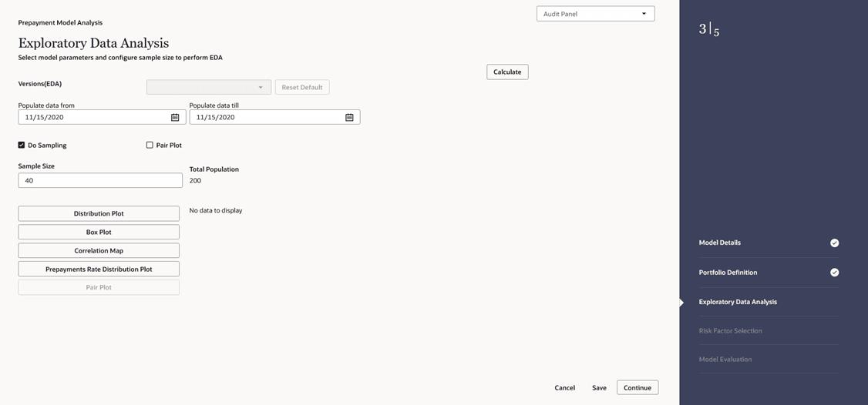Toggle the Do Sampling checkbox

click(x=22, y=145)
